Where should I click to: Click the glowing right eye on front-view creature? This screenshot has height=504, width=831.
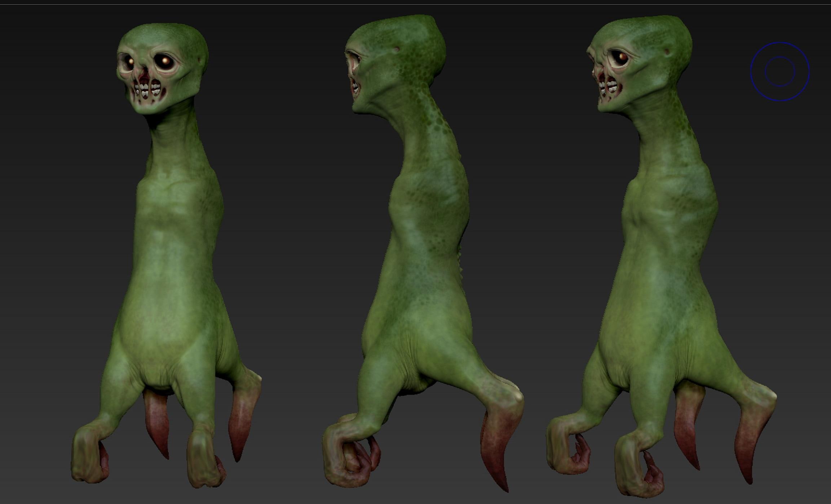[165, 61]
